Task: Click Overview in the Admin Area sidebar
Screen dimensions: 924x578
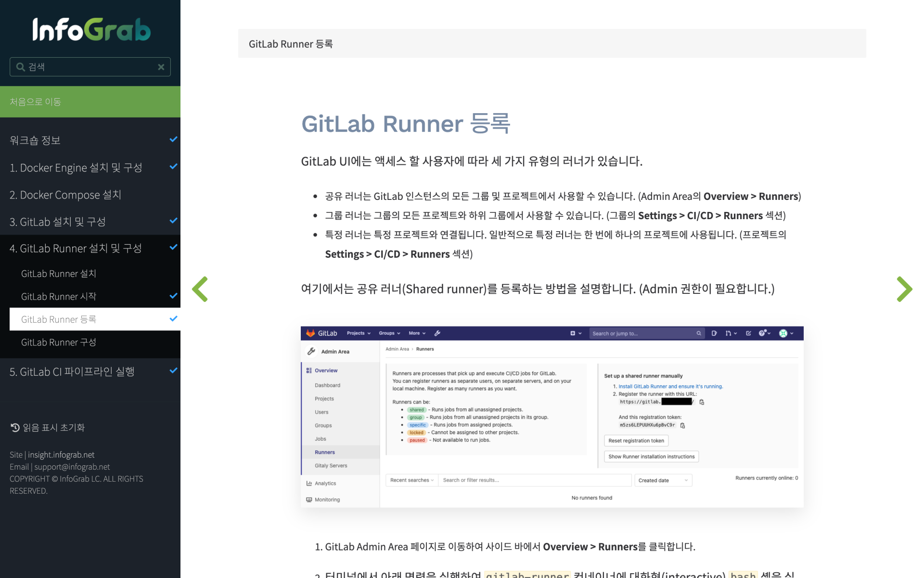Action: click(326, 370)
